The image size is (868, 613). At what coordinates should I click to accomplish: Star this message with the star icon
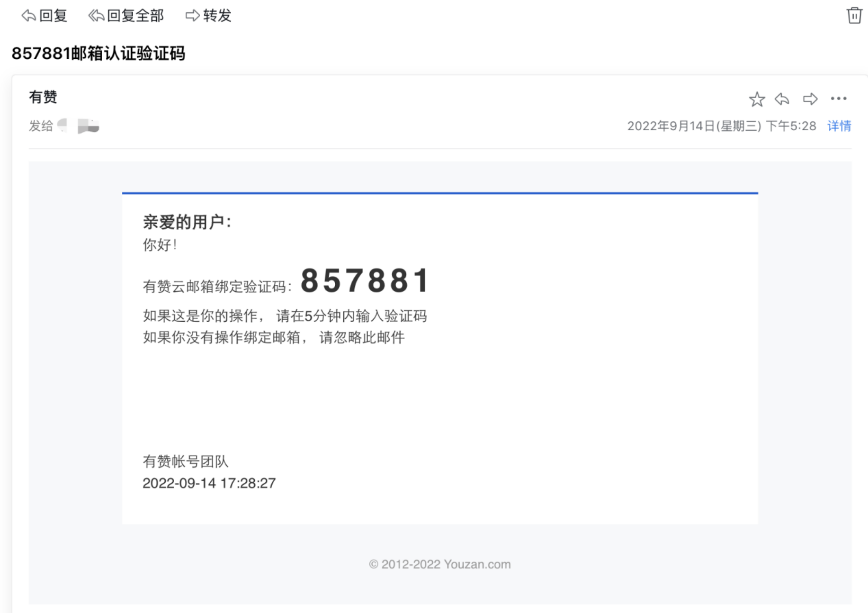tap(756, 99)
